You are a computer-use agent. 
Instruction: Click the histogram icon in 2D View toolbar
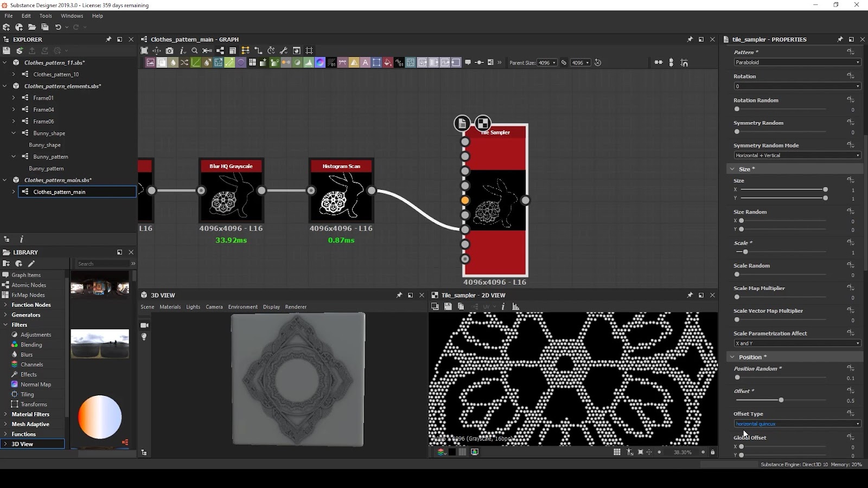pyautogui.click(x=516, y=307)
